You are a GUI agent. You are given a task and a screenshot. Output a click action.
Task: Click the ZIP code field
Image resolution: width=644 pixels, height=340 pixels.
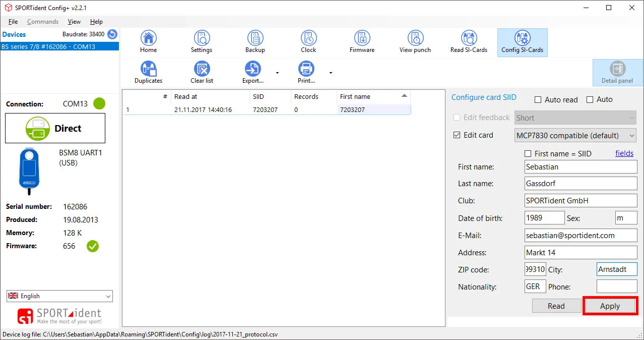click(535, 269)
